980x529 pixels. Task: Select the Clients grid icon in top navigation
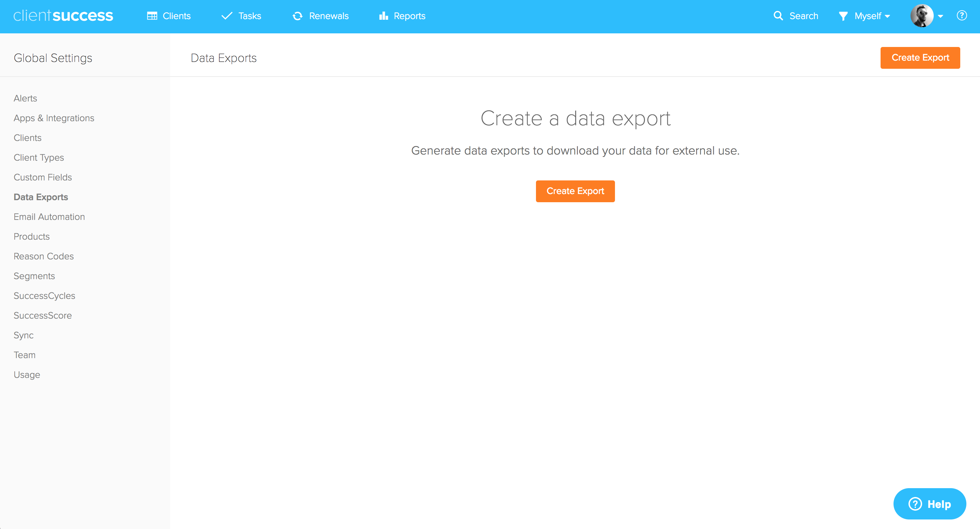pyautogui.click(x=152, y=16)
